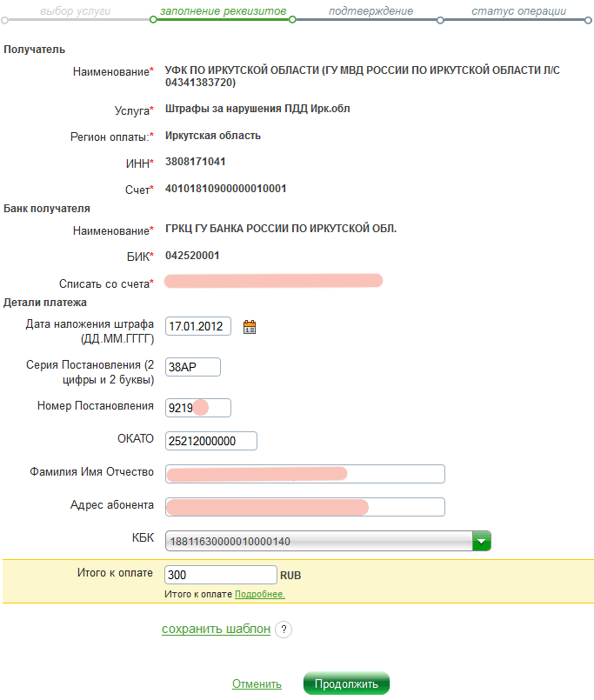Select the ОКАТО input field
Viewport: 594px width, 700px height.
[210, 441]
